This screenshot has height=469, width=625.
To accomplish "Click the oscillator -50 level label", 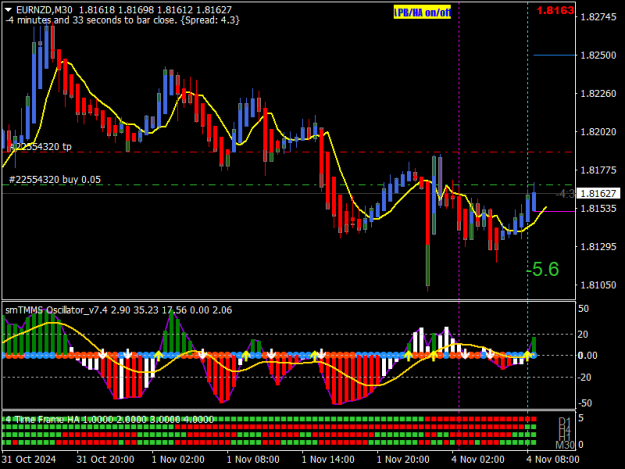I will tap(583, 403).
